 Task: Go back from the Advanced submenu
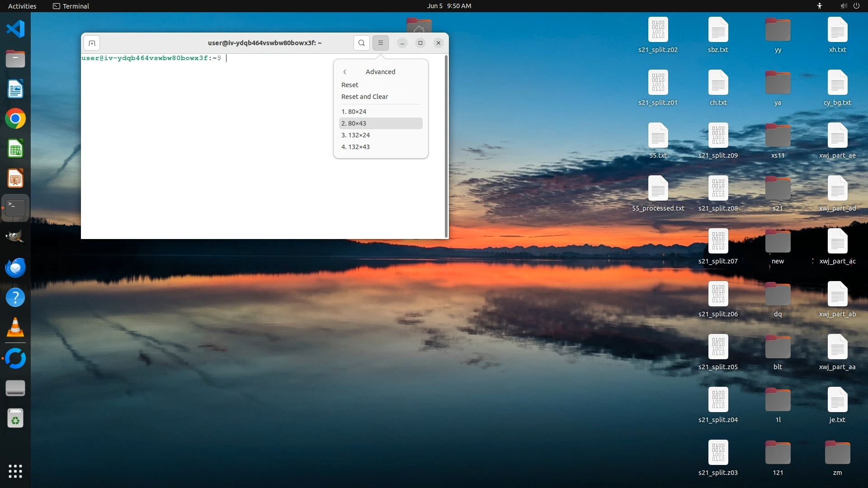click(x=345, y=72)
